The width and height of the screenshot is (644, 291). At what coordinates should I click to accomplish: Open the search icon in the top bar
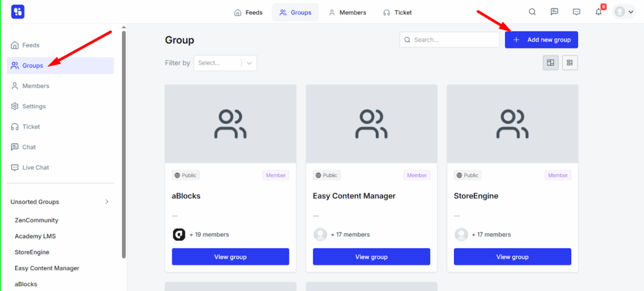point(532,12)
